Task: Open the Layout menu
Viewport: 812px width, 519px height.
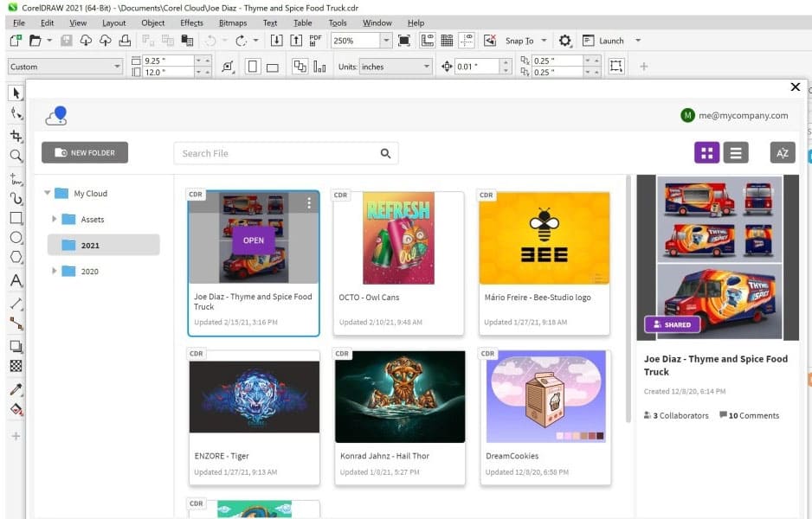Action: pos(114,22)
